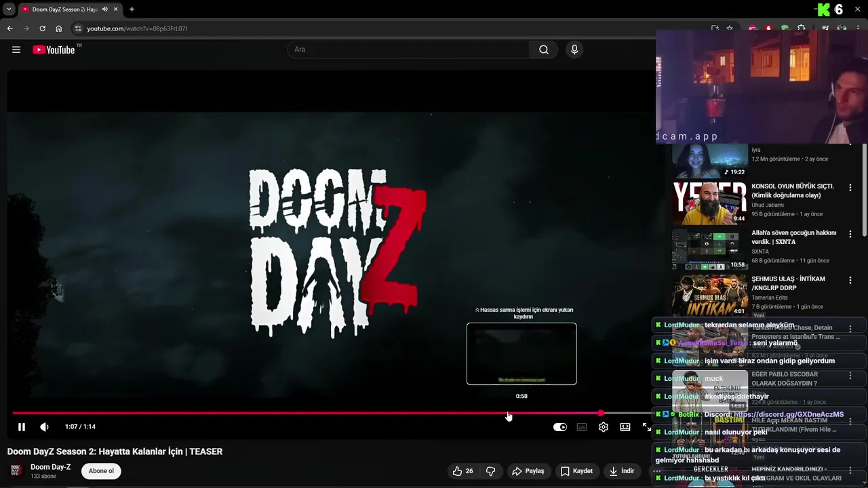Like the video with thumbs up
The image size is (868, 488).
point(463,471)
